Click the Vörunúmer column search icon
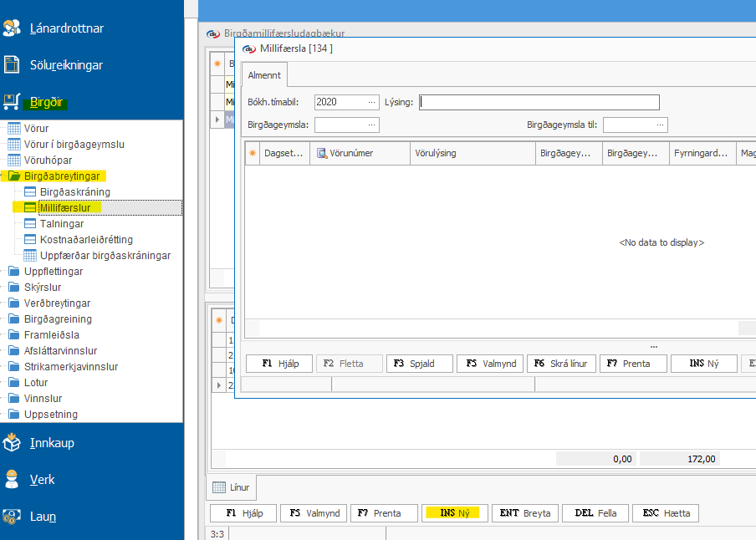 tap(322, 154)
